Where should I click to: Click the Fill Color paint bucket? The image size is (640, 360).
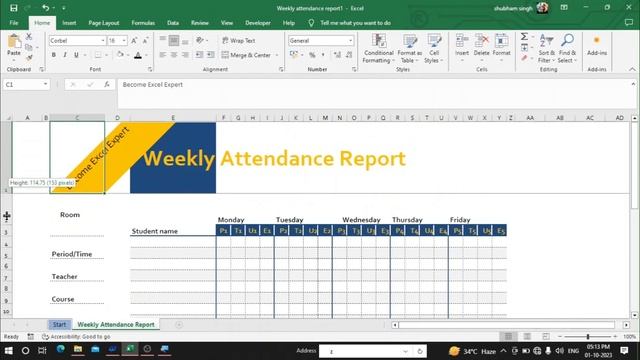pyautogui.click(x=120, y=55)
